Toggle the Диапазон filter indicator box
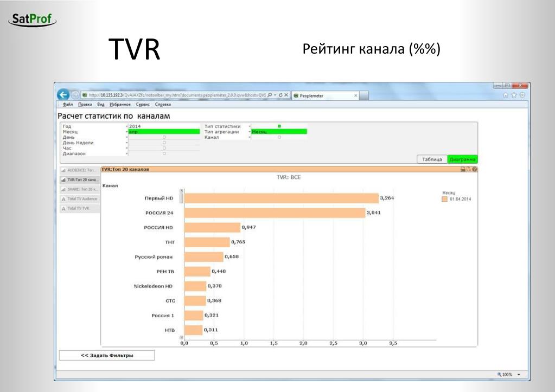 (x=164, y=153)
